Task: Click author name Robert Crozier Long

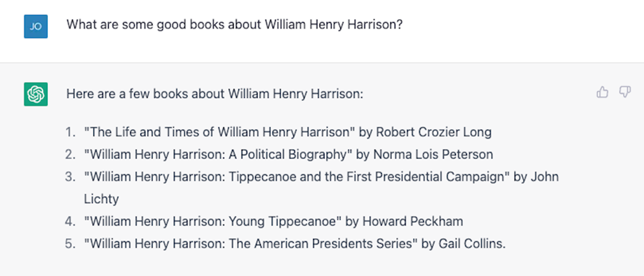Action: point(434,132)
